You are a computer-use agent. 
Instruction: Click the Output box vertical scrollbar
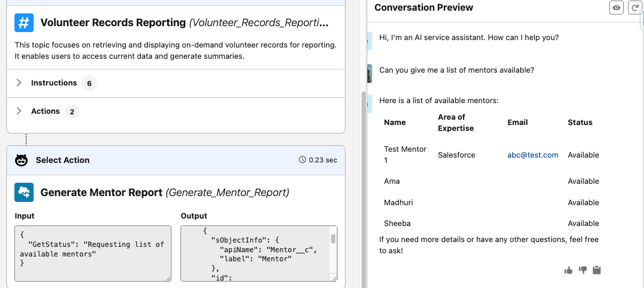(x=333, y=239)
